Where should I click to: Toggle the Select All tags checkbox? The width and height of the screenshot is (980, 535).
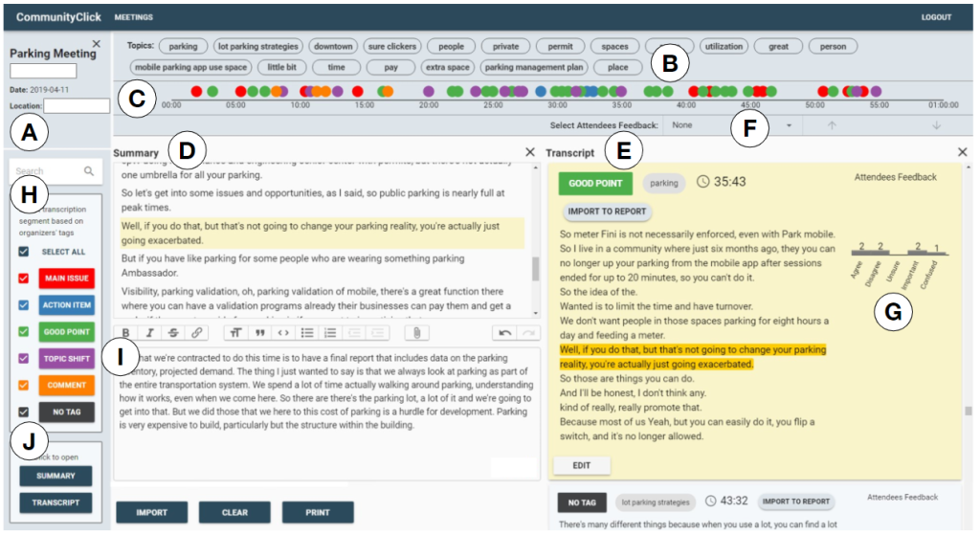[x=25, y=252]
